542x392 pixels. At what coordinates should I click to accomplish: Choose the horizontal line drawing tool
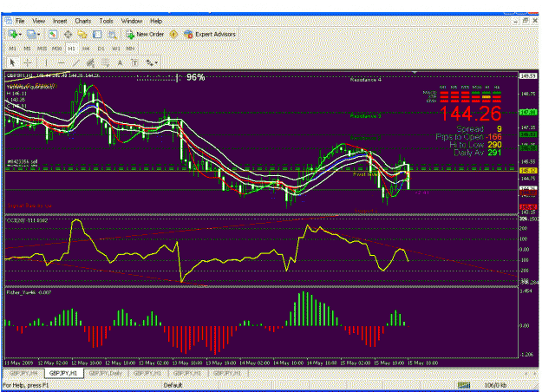(61, 62)
